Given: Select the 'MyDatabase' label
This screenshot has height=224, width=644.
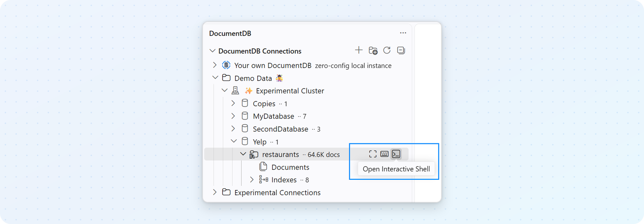Looking at the screenshot, I should pos(273,116).
